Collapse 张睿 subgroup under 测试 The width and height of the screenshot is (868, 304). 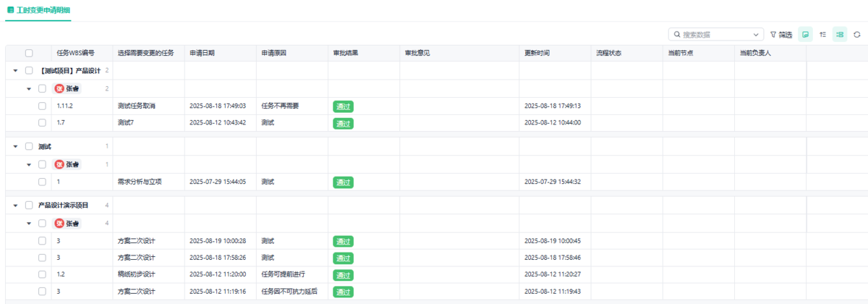(29, 164)
